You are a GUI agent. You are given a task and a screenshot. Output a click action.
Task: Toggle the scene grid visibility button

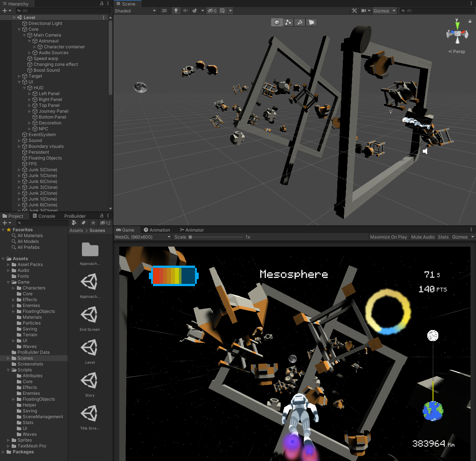pos(222,11)
